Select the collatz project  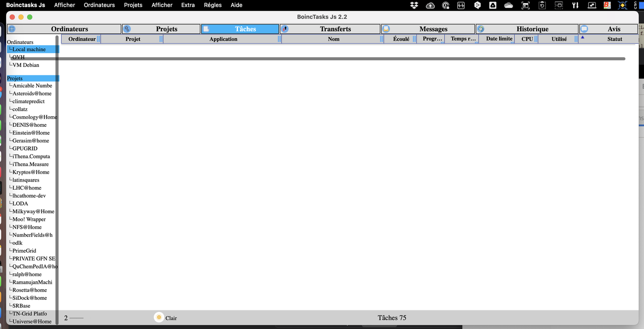(20, 109)
